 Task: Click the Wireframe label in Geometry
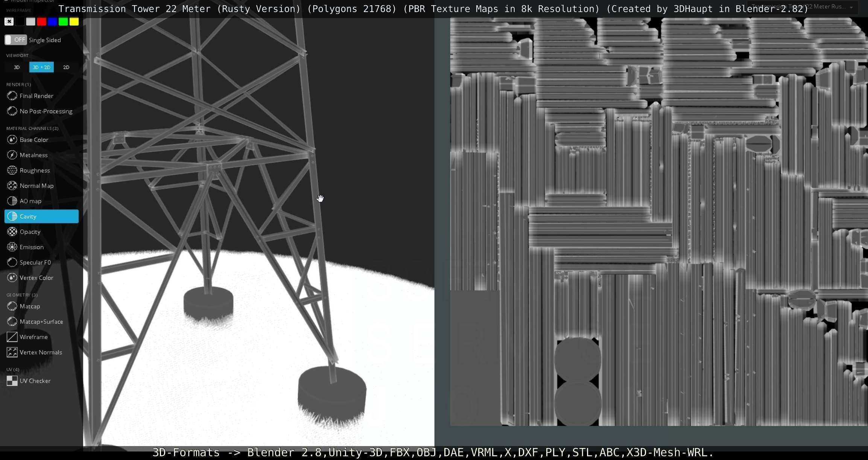[x=33, y=337]
